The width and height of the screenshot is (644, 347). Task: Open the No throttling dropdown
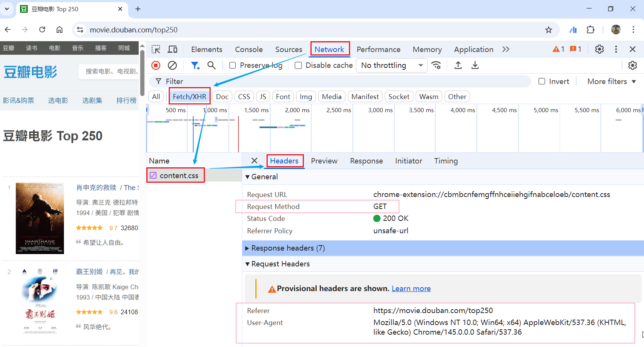391,66
